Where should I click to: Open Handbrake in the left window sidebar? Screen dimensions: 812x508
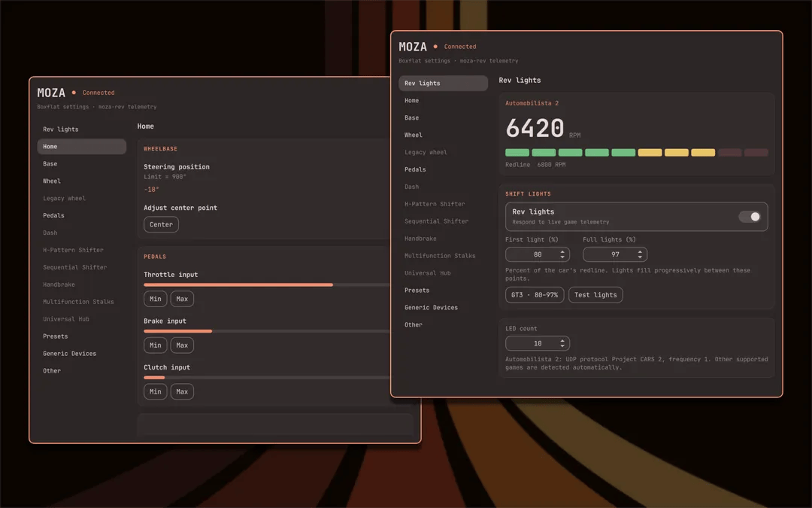tap(82, 284)
